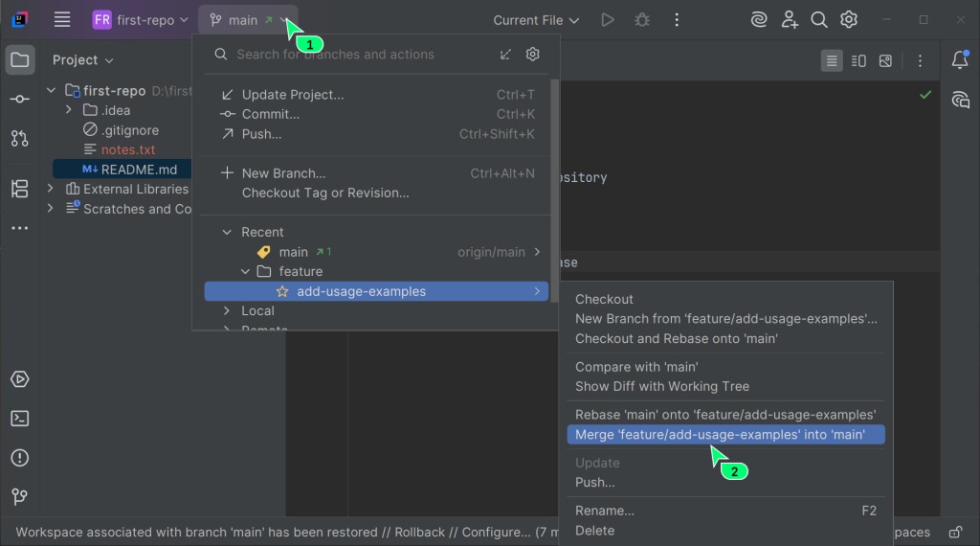The image size is (980, 546).
Task: Focus the branches search field
Action: [x=350, y=55]
